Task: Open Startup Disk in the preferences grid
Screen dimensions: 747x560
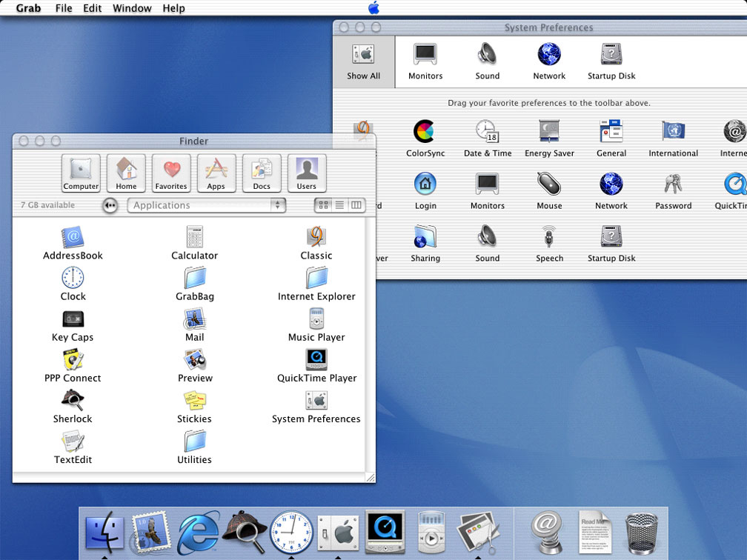Action: 611,243
